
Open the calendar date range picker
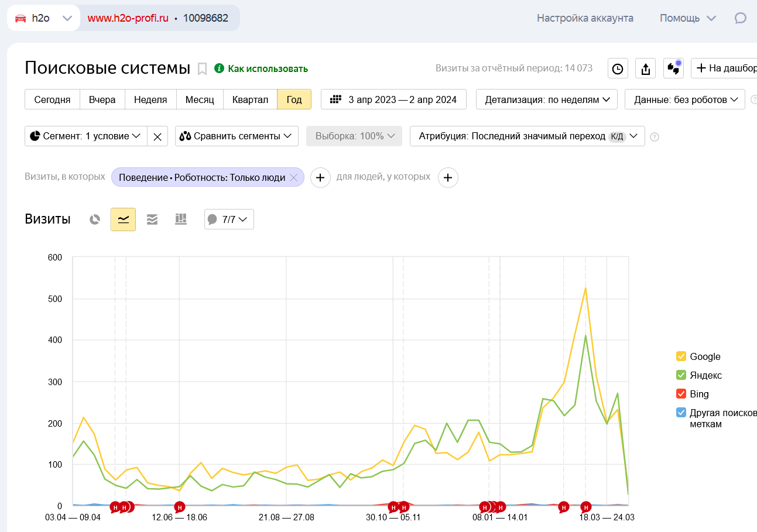[x=393, y=99]
